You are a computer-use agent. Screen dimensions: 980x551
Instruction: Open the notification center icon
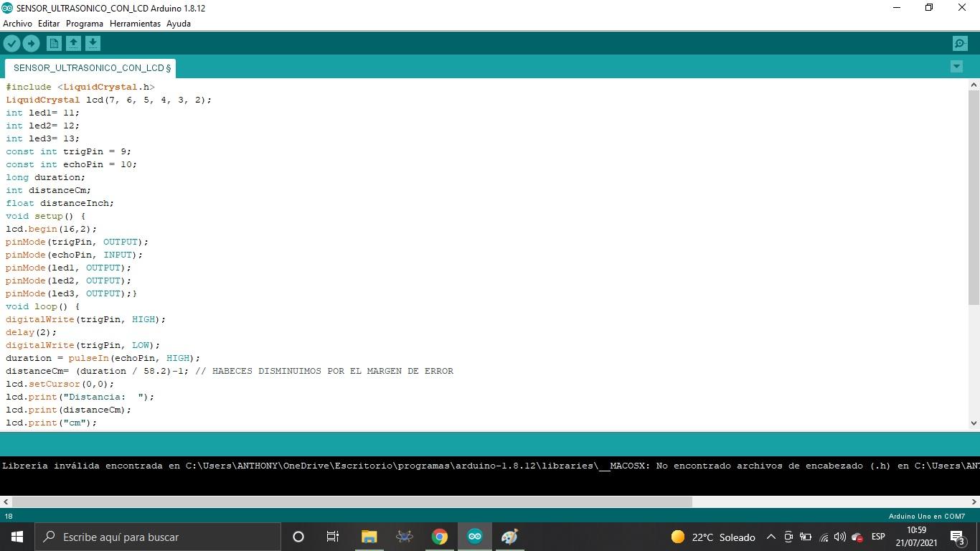pos(958,537)
